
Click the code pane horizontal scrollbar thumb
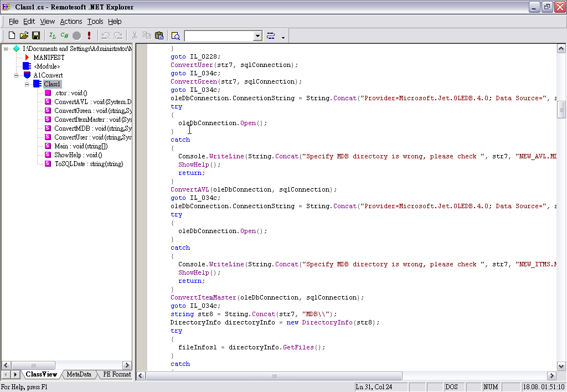click(x=274, y=376)
